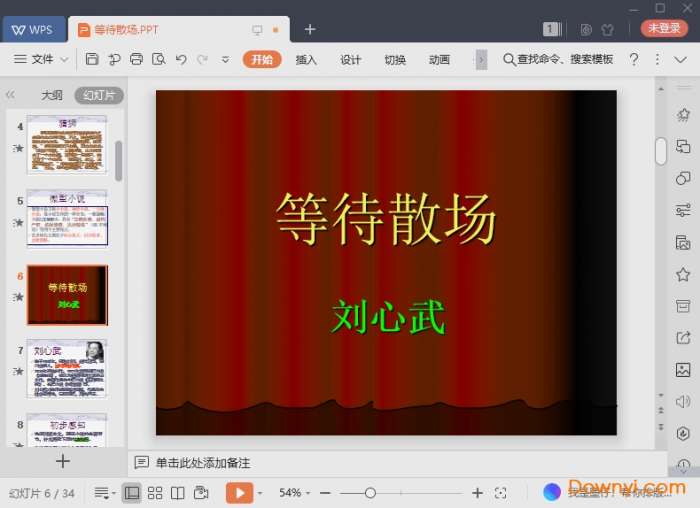The height and width of the screenshot is (508, 700).
Task: Click the vertical scrollbar handle of editor
Action: click(x=661, y=151)
